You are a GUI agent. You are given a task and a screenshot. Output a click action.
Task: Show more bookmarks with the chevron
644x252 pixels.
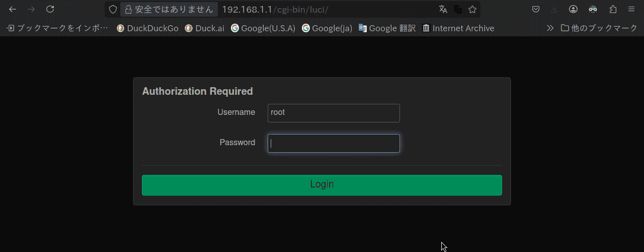(x=550, y=28)
